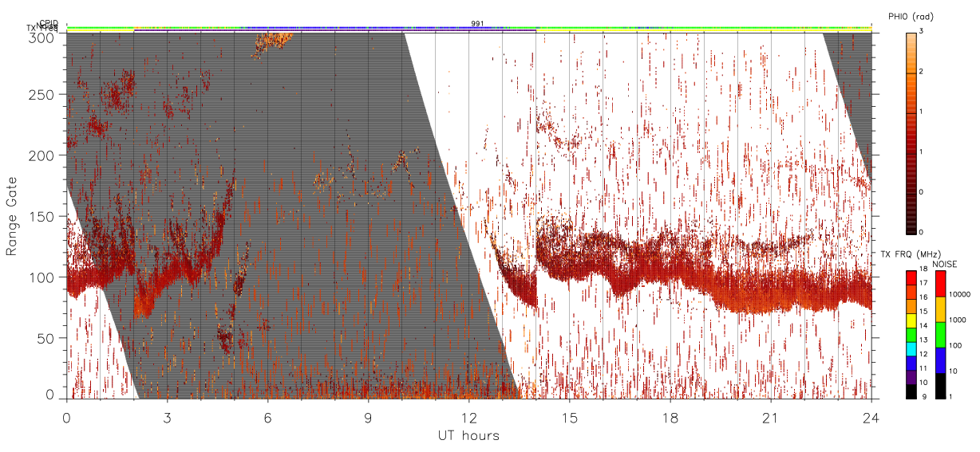Click the '6' tick on UT hours axis
The image size is (980, 452).
click(267, 417)
